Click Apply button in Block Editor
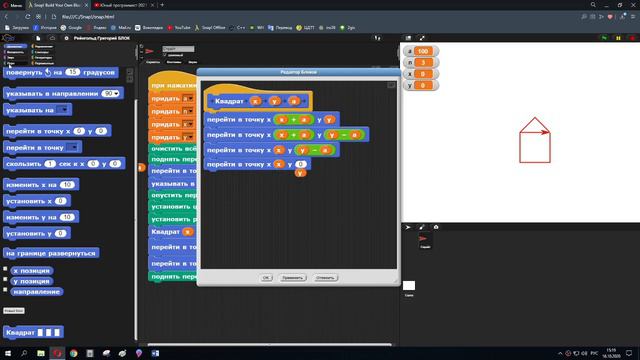 coord(292,278)
